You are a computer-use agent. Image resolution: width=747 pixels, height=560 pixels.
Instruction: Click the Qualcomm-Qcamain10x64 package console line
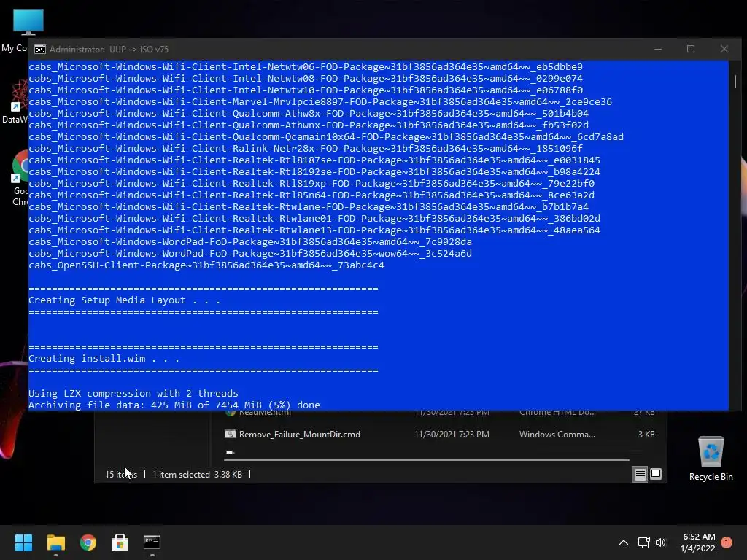325,137
